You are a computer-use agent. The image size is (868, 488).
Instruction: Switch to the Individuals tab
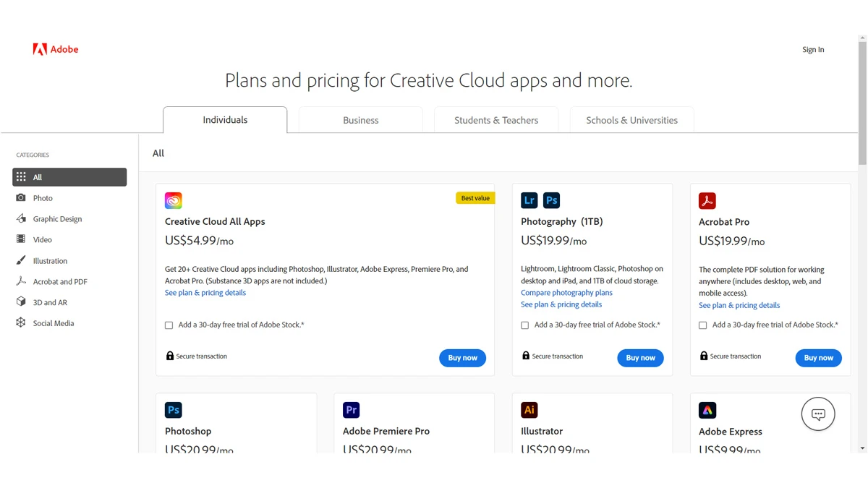tap(225, 120)
